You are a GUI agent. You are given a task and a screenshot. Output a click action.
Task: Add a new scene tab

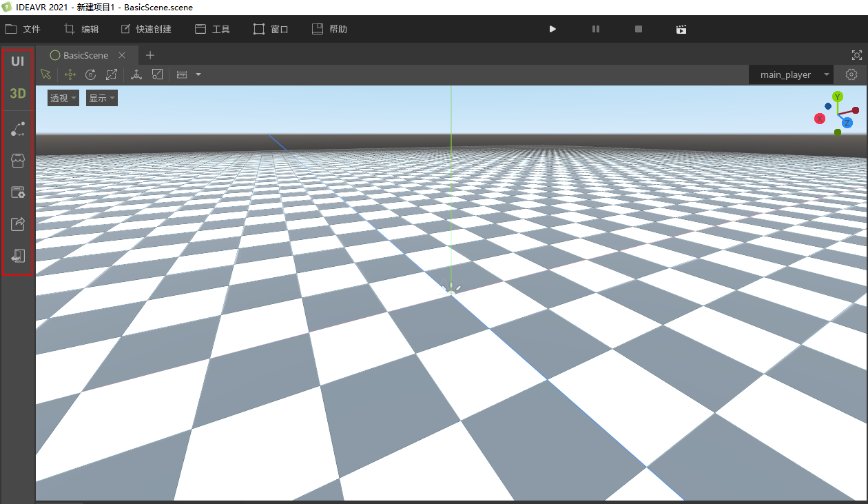pos(150,55)
